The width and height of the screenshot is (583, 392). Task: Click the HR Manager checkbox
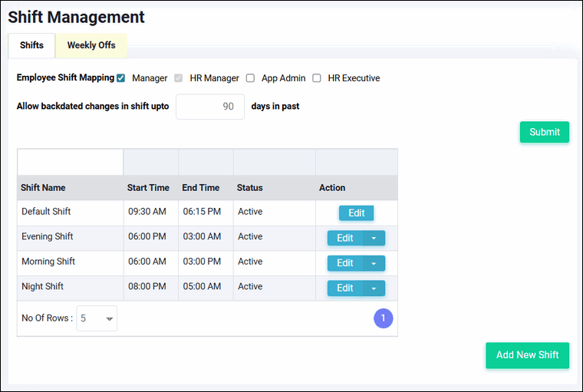(x=180, y=78)
